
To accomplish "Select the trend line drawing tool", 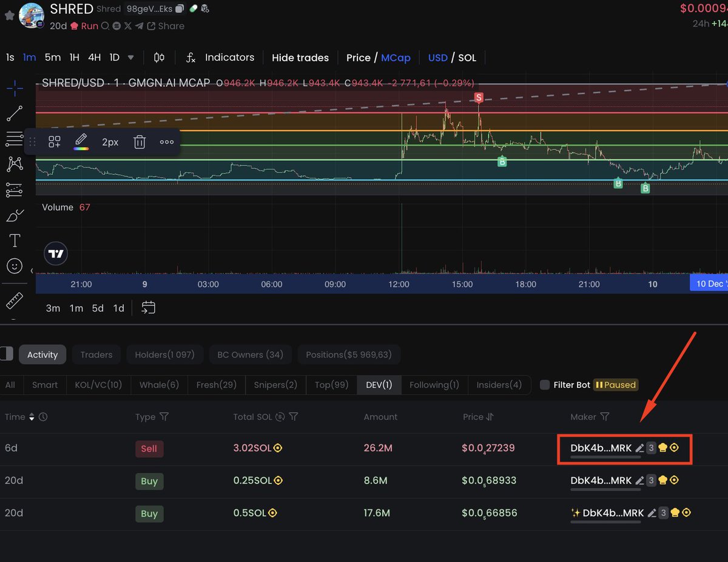I will point(15,113).
